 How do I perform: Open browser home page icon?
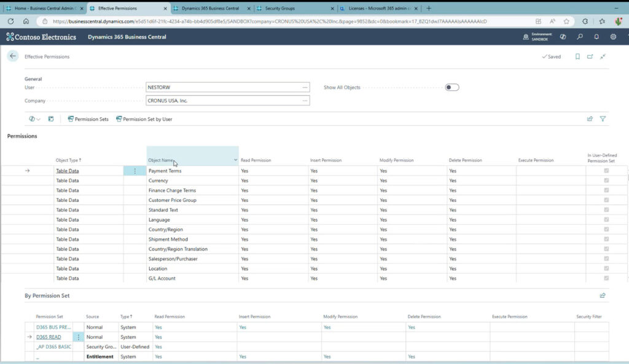26,21
